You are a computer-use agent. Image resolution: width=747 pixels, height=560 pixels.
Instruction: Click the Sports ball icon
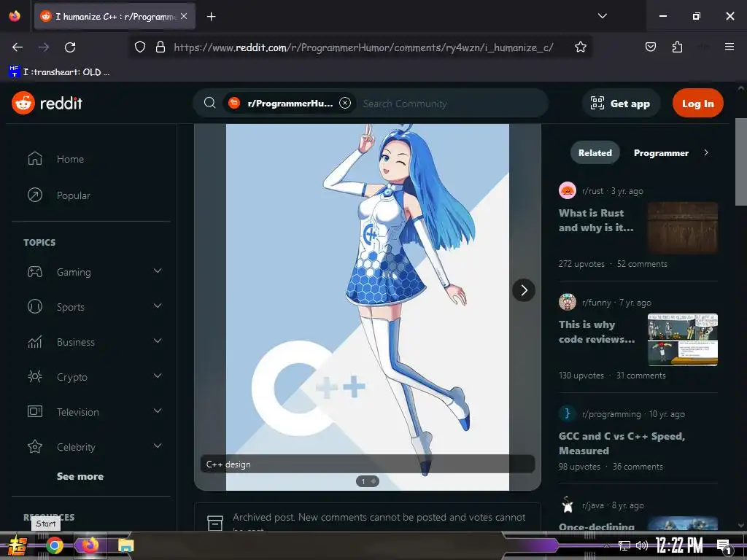(35, 306)
